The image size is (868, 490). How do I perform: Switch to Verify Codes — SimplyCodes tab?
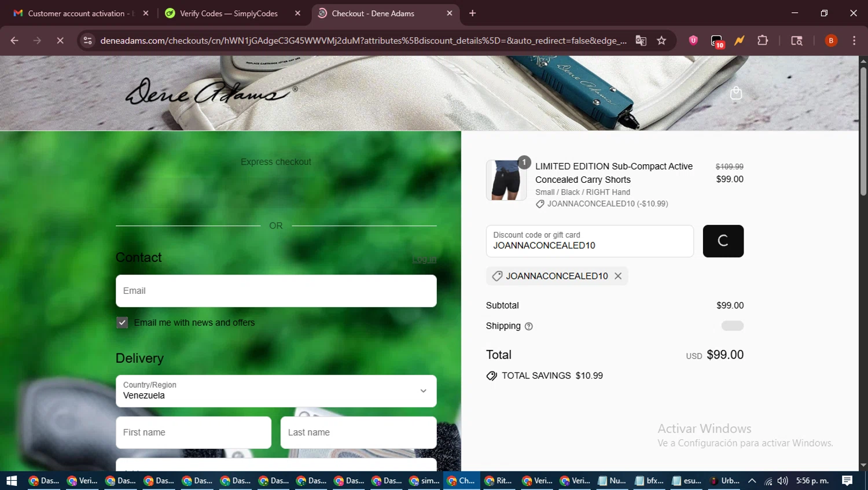pos(231,13)
